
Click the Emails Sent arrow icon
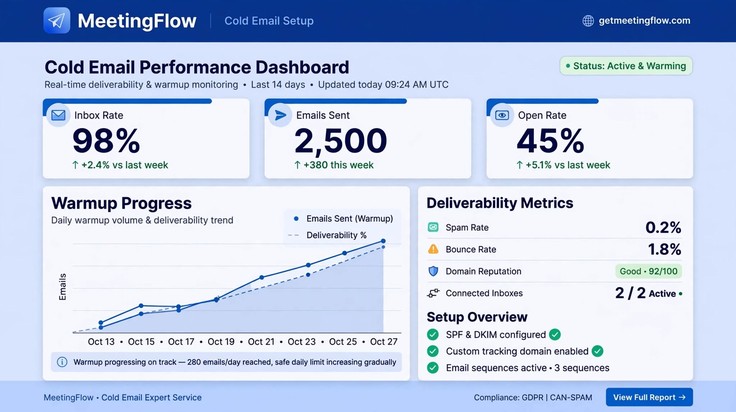[x=280, y=115]
